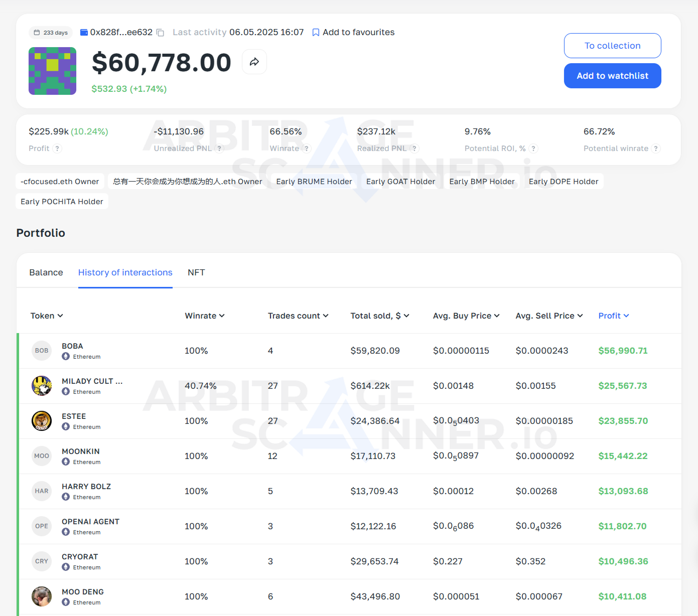Sort by Avg. Buy Price column
The image size is (698, 616).
tap(466, 316)
